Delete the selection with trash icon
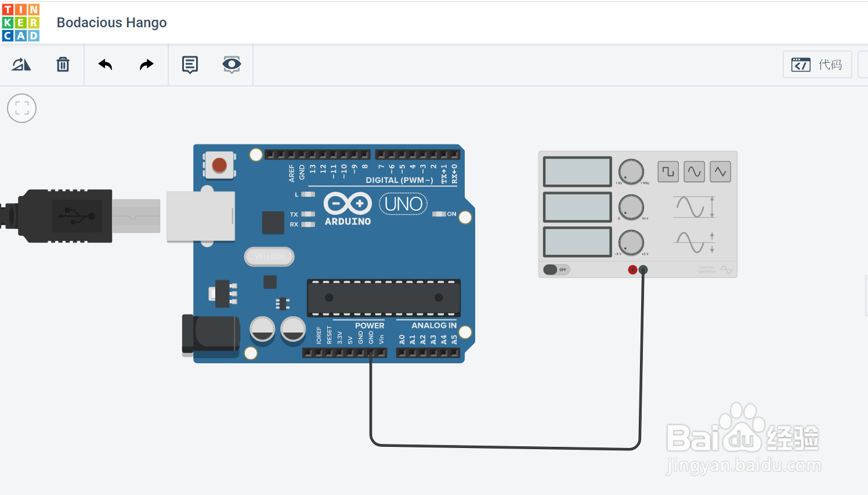Image resolution: width=868 pixels, height=495 pixels. point(63,64)
